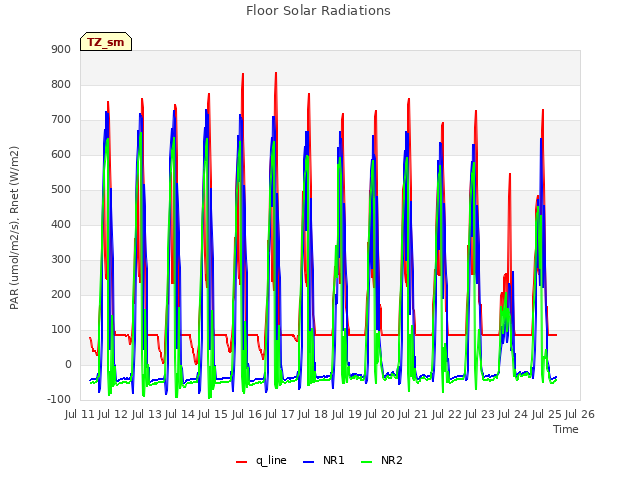Click the Jul 11 x-axis tick label
The width and height of the screenshot is (640, 480).
80,414
